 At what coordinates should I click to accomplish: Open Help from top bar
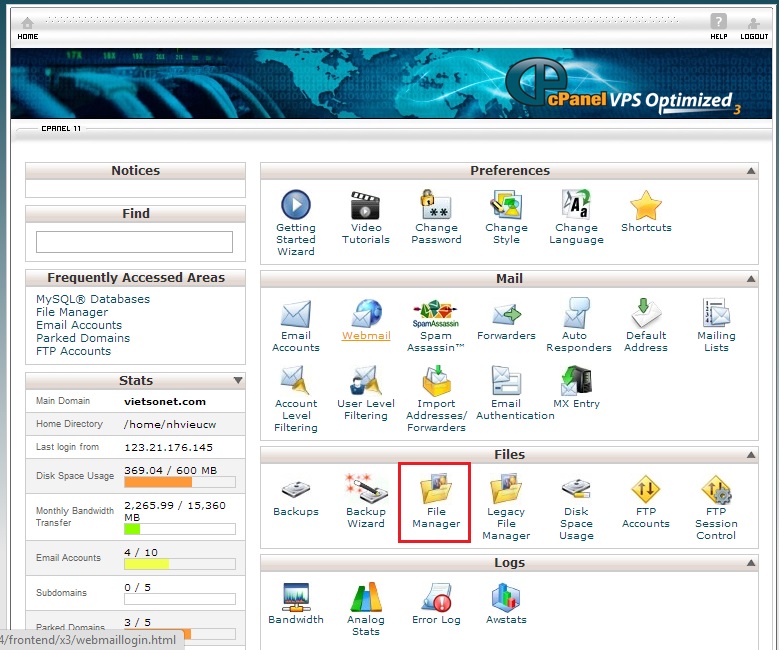718,27
